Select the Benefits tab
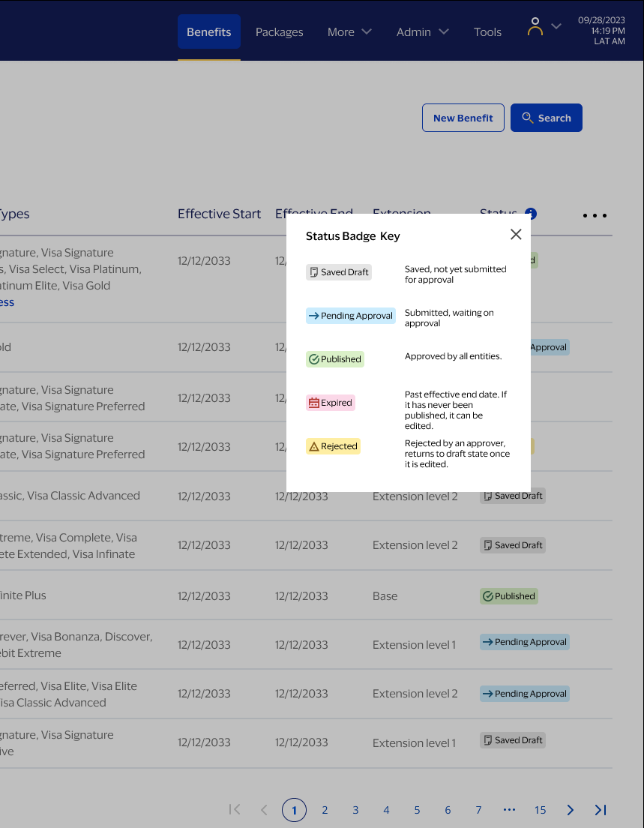 pos(209,31)
